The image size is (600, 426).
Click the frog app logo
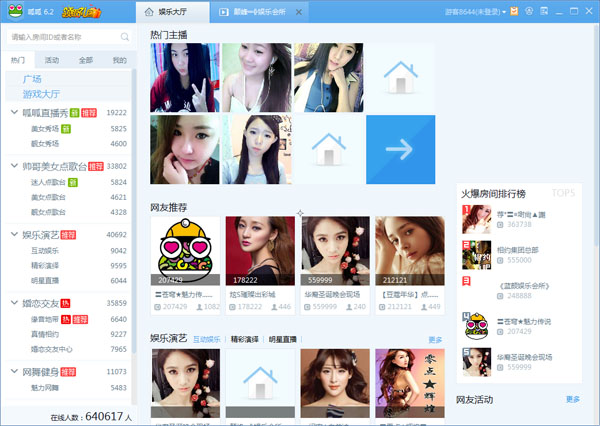(x=14, y=12)
